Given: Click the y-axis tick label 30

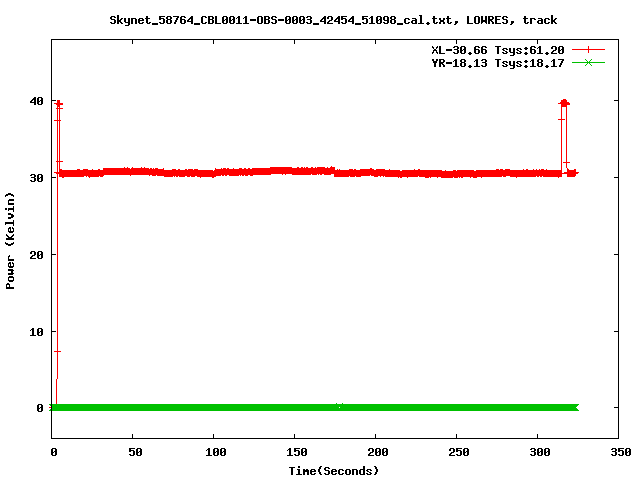Looking at the screenshot, I should [36, 178].
